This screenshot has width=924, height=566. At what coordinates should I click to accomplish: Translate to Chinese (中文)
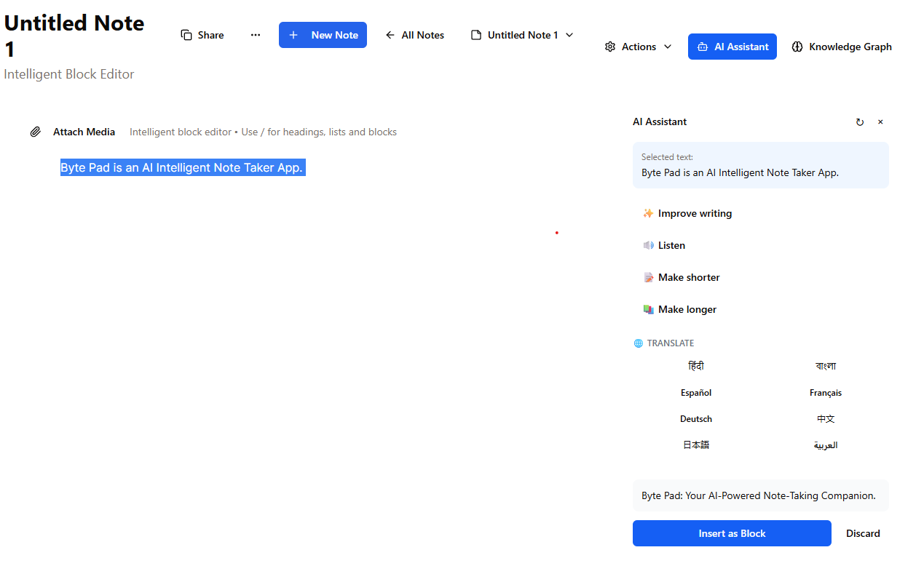[826, 418]
